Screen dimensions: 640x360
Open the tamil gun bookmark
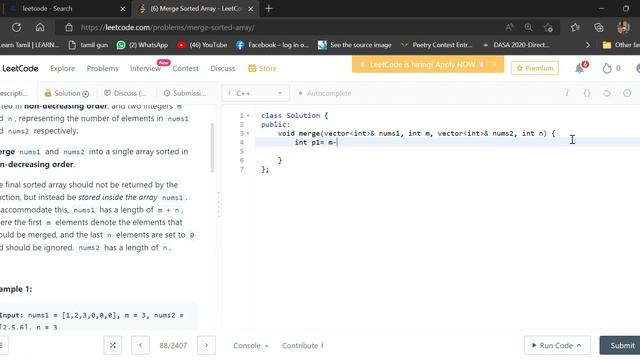click(88, 45)
